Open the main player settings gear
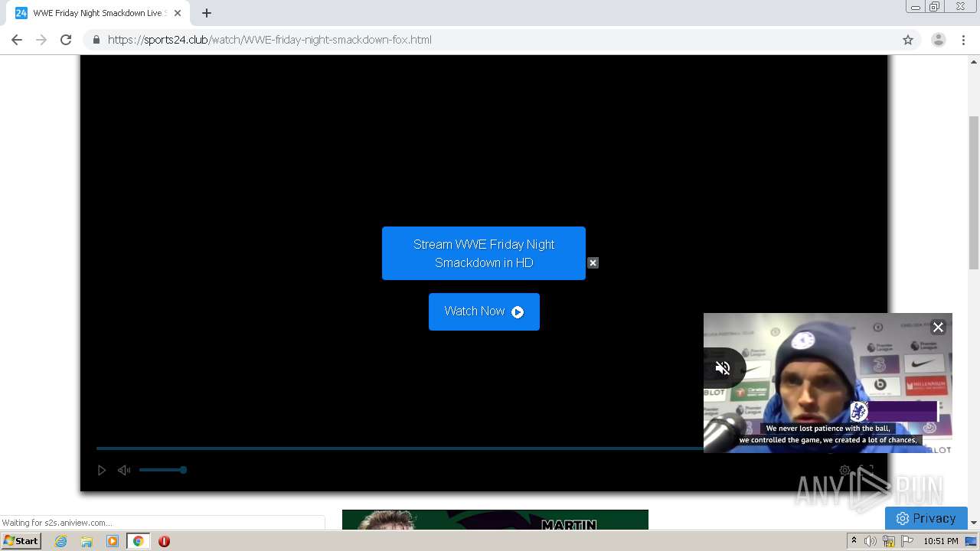The image size is (980, 551). 844,470
